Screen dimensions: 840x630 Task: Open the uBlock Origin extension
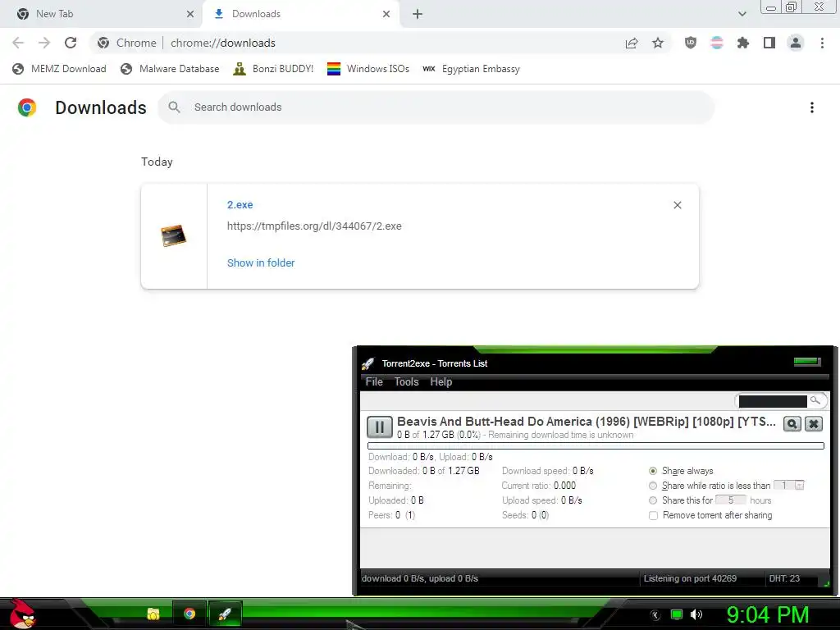click(x=691, y=43)
